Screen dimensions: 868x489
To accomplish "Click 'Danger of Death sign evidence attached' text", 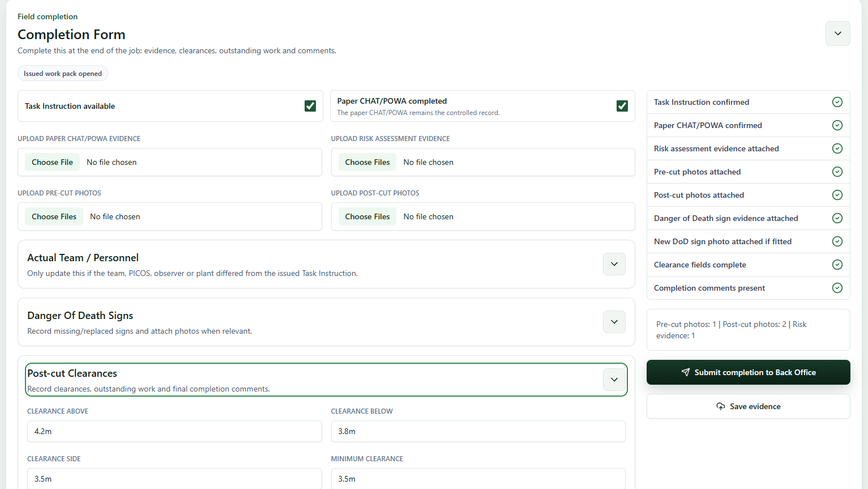I will [726, 218].
